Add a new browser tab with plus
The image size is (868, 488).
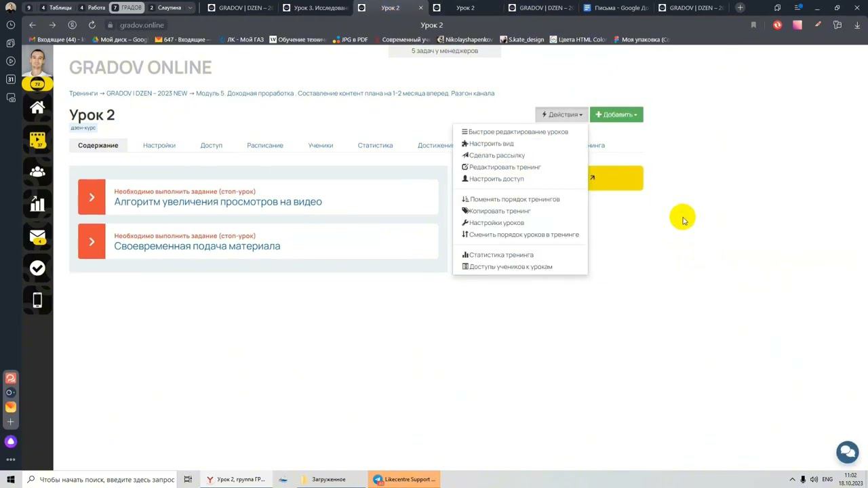coord(740,7)
